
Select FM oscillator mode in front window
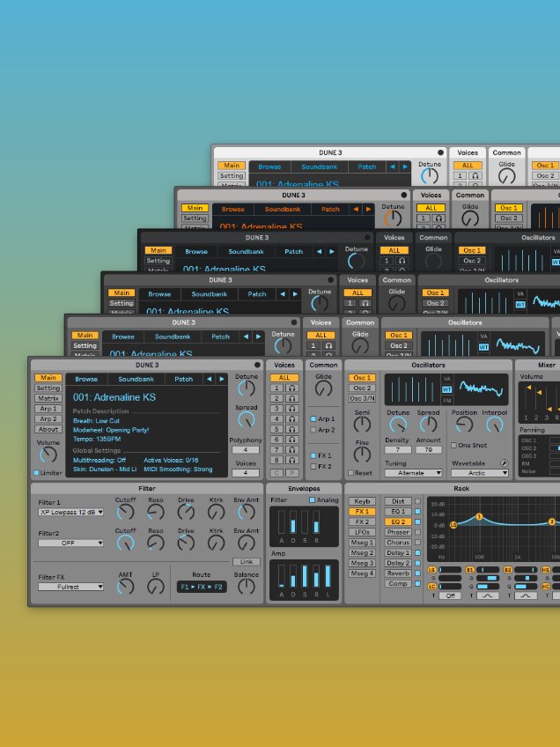click(x=447, y=401)
